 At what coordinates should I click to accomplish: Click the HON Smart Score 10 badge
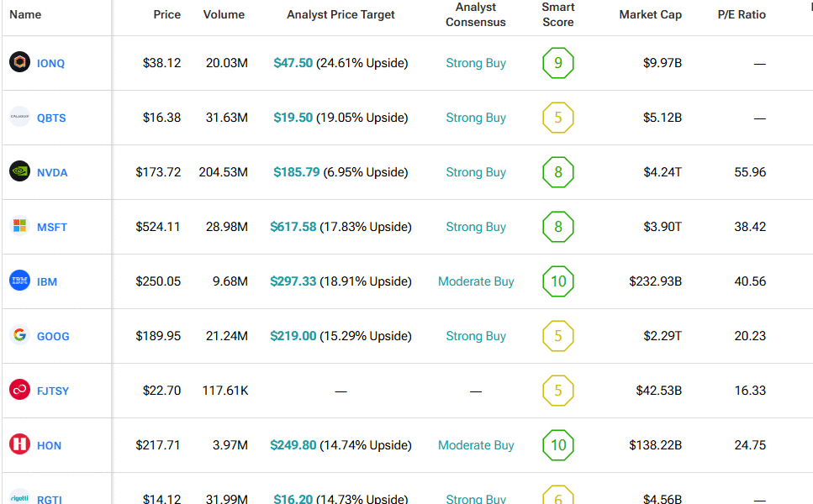(558, 445)
